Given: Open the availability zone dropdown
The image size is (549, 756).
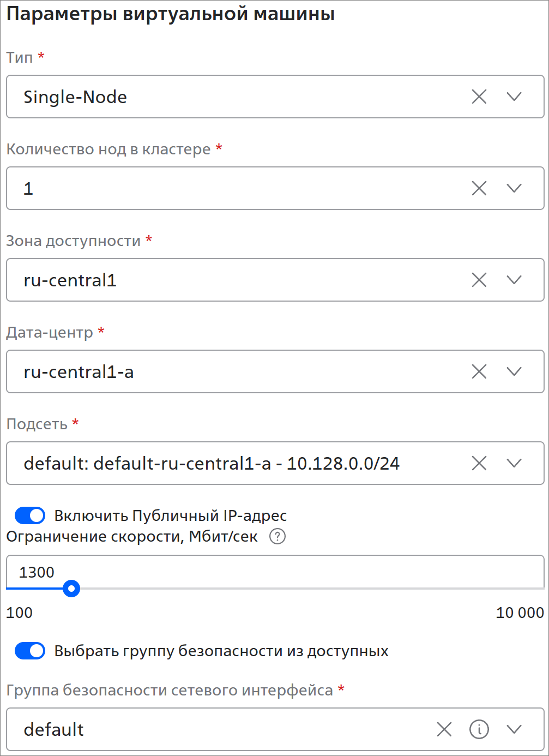Looking at the screenshot, I should pos(514,280).
